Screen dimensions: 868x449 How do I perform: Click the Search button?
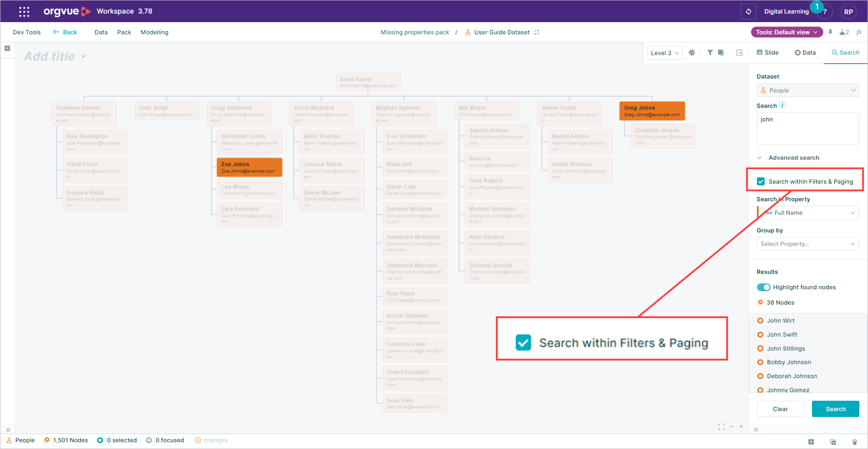tap(835, 409)
